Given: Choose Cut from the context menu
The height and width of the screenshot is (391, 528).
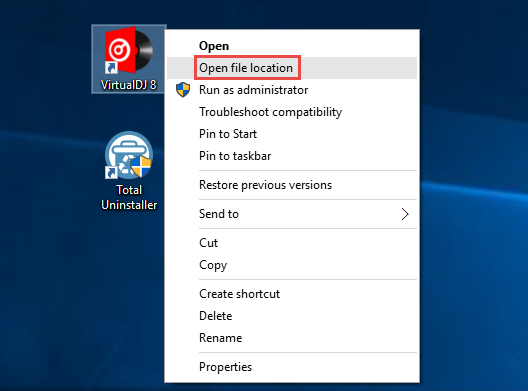Looking at the screenshot, I should tap(292, 243).
